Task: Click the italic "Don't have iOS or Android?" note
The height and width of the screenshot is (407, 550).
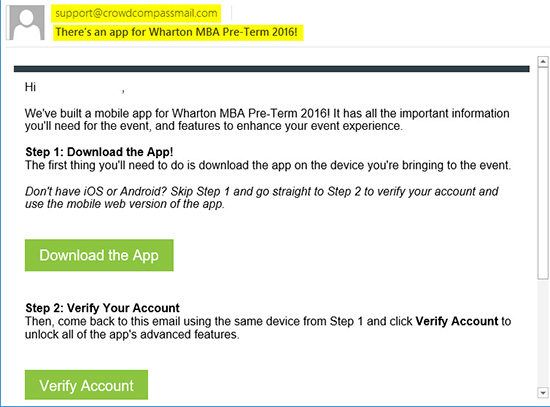Action: click(262, 198)
